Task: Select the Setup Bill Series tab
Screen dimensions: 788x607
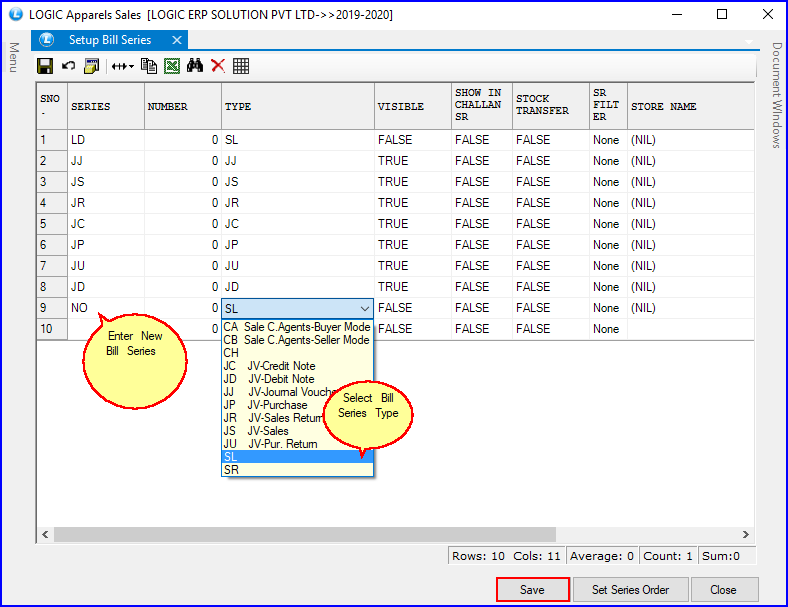Action: tap(110, 40)
